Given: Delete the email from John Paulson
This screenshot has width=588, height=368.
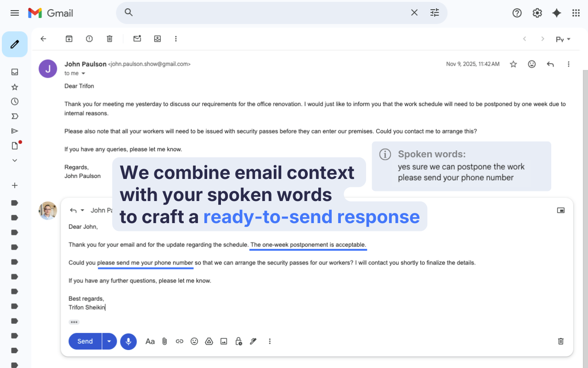Looking at the screenshot, I should tap(109, 39).
